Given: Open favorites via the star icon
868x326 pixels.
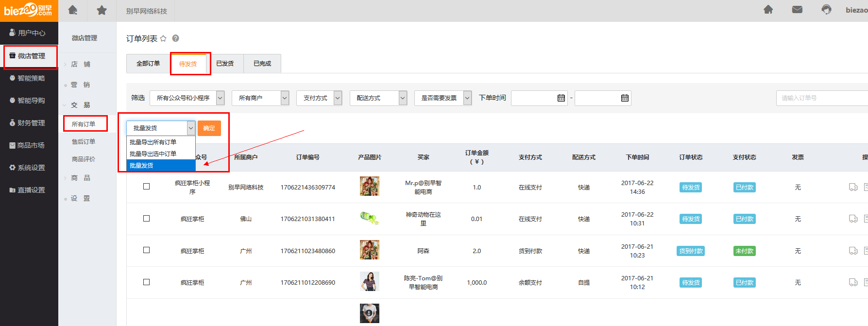Looking at the screenshot, I should click(x=102, y=10).
